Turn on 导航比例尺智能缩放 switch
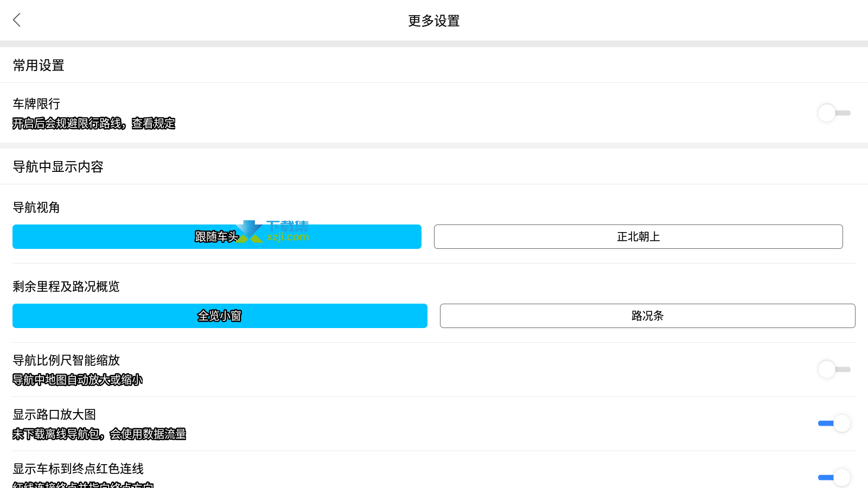Image resolution: width=868 pixels, height=488 pixels. [834, 369]
